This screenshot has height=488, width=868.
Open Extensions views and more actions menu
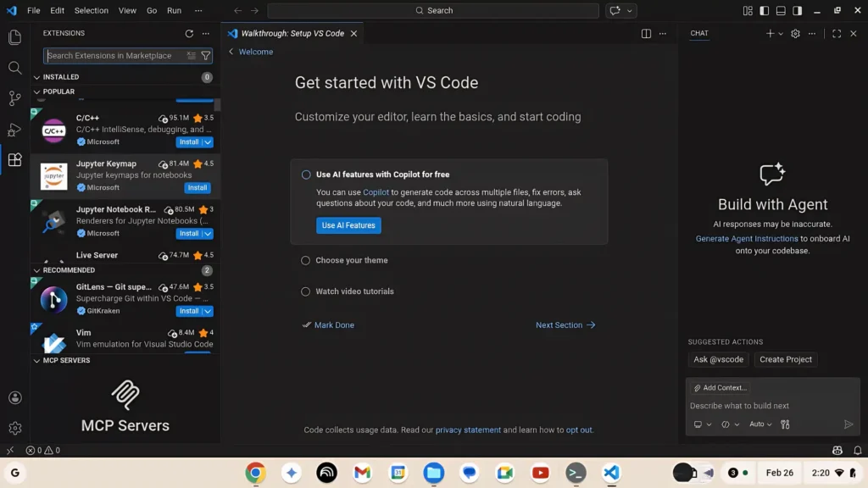tap(206, 33)
